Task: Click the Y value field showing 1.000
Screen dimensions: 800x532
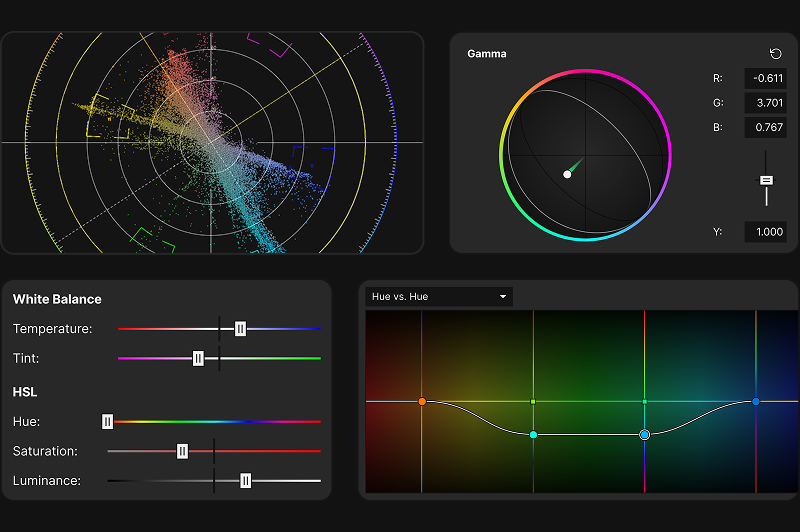Action: point(765,232)
